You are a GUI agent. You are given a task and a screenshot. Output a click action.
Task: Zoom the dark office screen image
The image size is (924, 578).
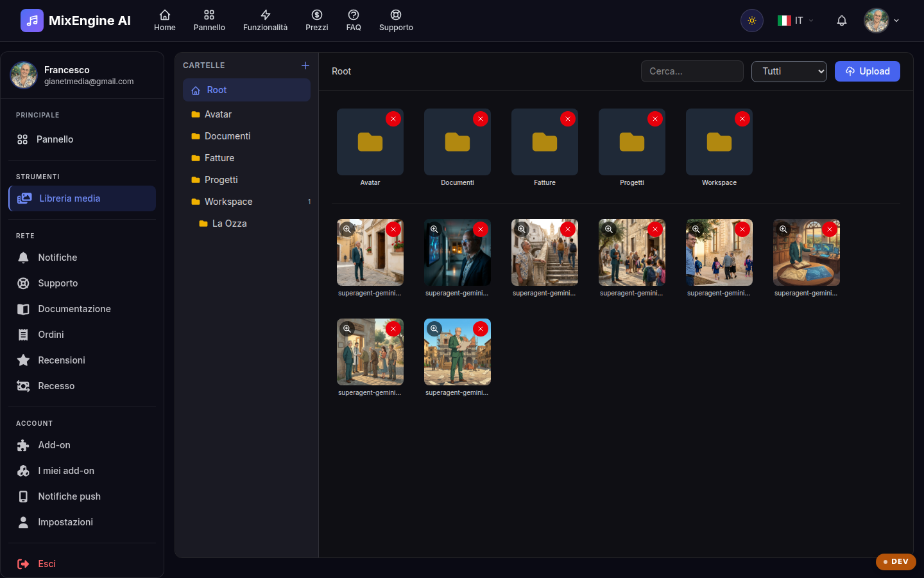point(434,229)
